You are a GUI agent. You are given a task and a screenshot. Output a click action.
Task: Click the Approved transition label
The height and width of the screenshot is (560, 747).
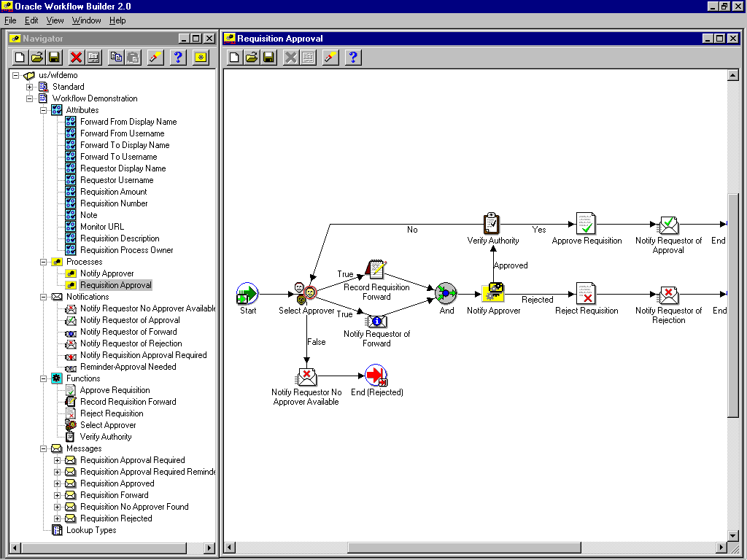(x=511, y=265)
